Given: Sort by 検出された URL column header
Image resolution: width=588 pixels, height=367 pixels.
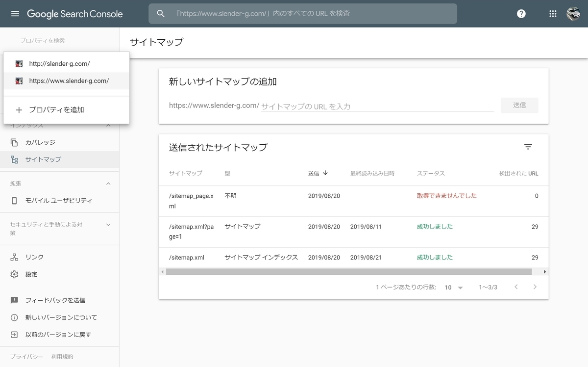Looking at the screenshot, I should (x=518, y=173).
